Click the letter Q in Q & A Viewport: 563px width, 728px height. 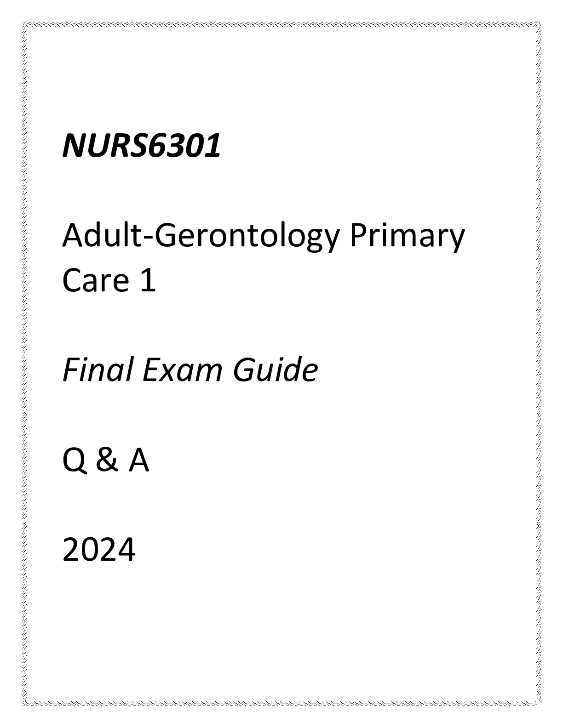pyautogui.click(x=74, y=461)
